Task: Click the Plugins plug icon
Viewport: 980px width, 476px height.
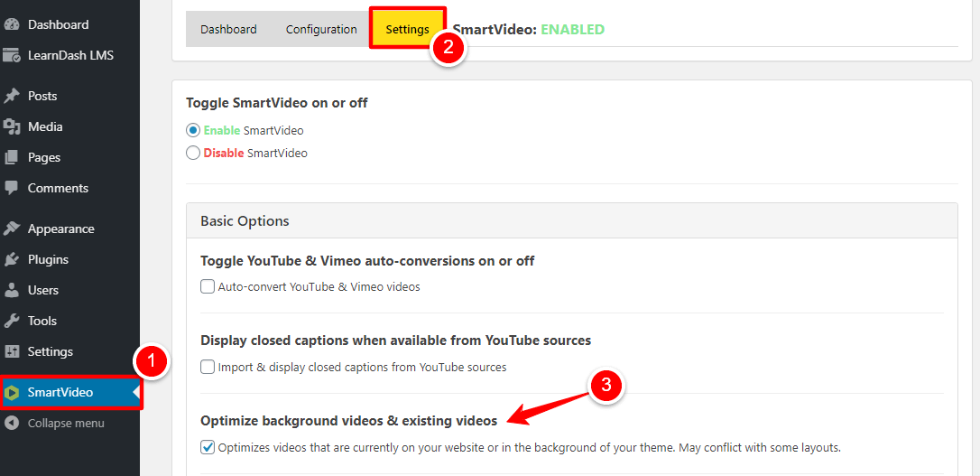Action: (11, 259)
